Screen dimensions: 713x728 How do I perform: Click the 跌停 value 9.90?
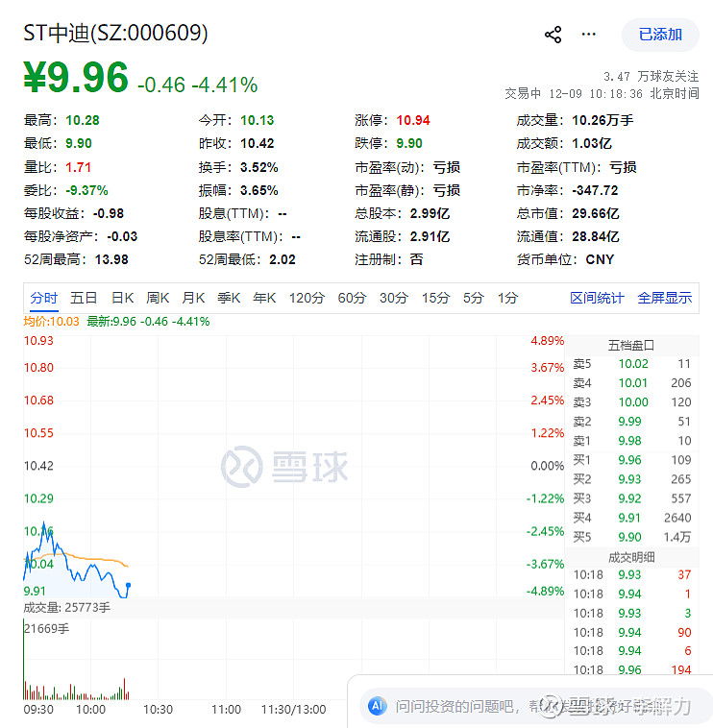point(408,143)
